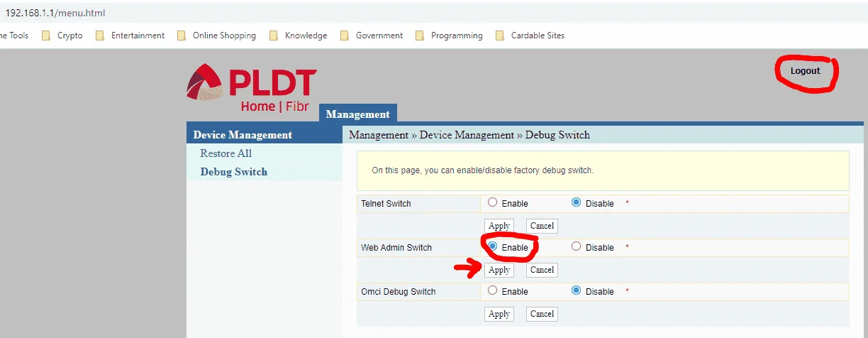
Task: Click the PLDT Home Fibr logo
Action: [251, 89]
